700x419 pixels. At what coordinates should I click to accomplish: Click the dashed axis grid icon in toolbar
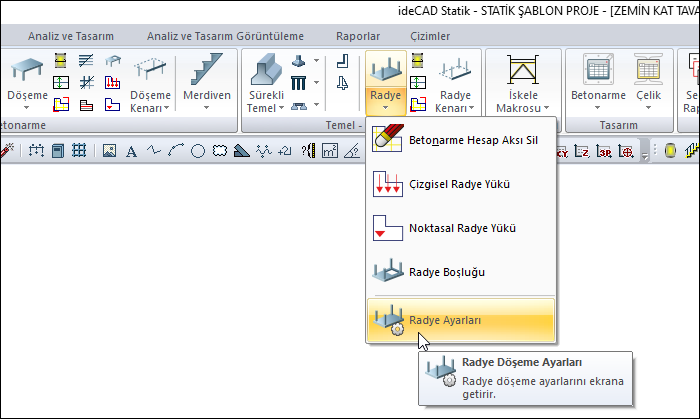tap(36, 151)
